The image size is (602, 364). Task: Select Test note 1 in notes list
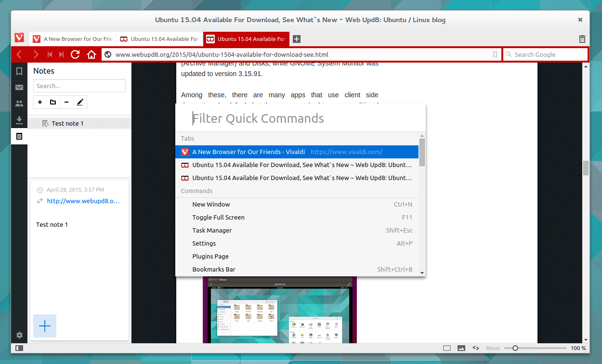point(79,123)
